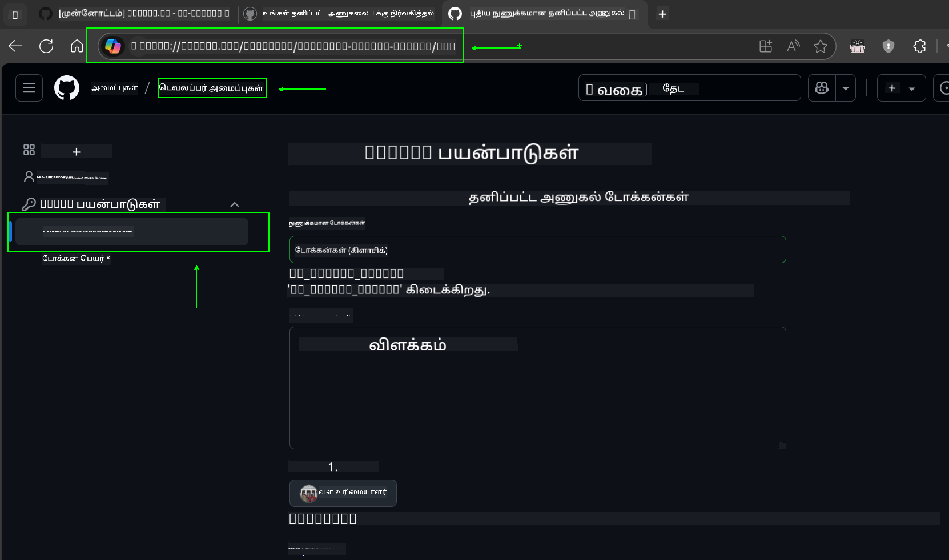This screenshot has height=560, width=949.
Task: Click the Copilot icon in the address bar
Action: 113,46
